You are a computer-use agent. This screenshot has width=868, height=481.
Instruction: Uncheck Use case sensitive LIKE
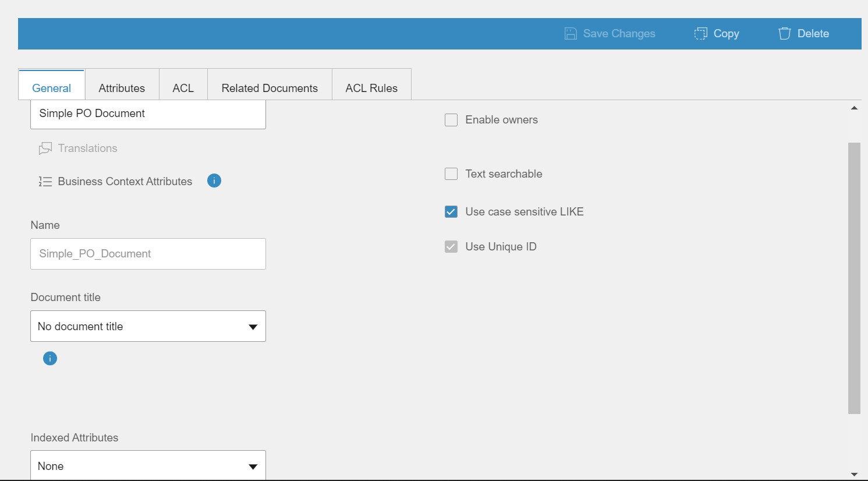point(451,212)
